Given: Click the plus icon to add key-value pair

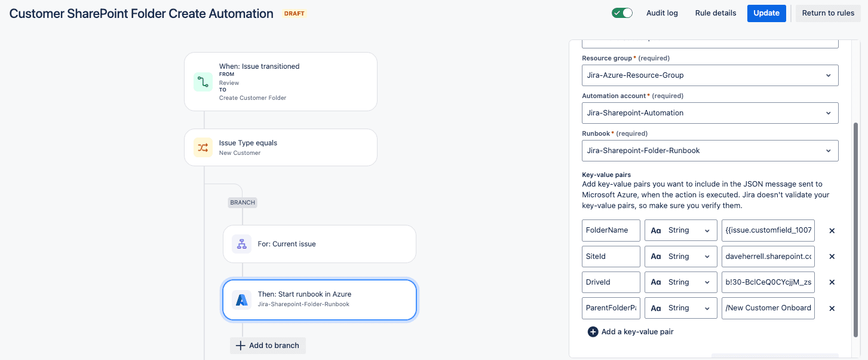Looking at the screenshot, I should coord(593,332).
